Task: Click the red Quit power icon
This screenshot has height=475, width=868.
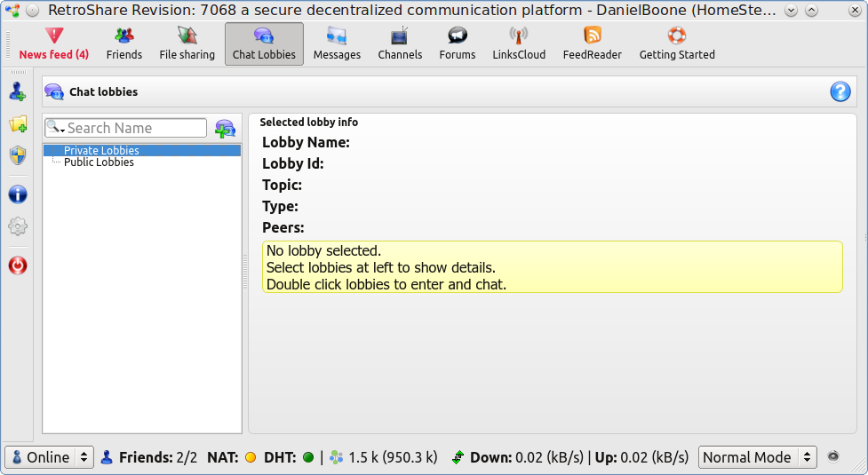Action: click(18, 265)
